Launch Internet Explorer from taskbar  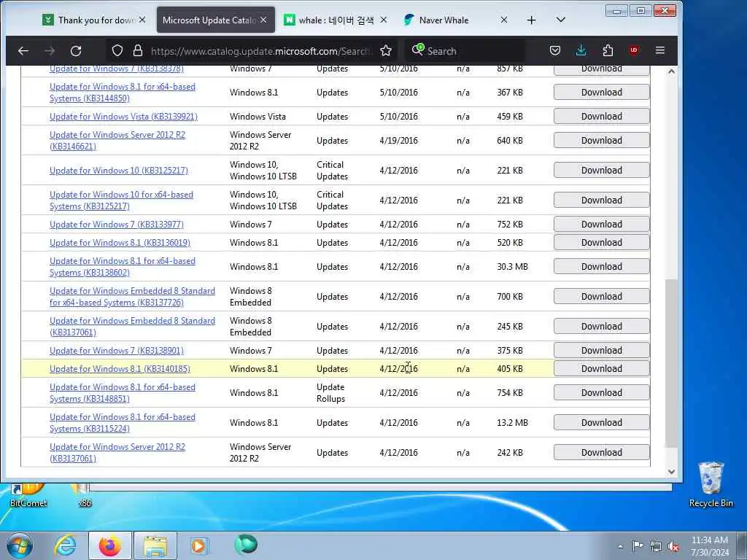click(65, 545)
